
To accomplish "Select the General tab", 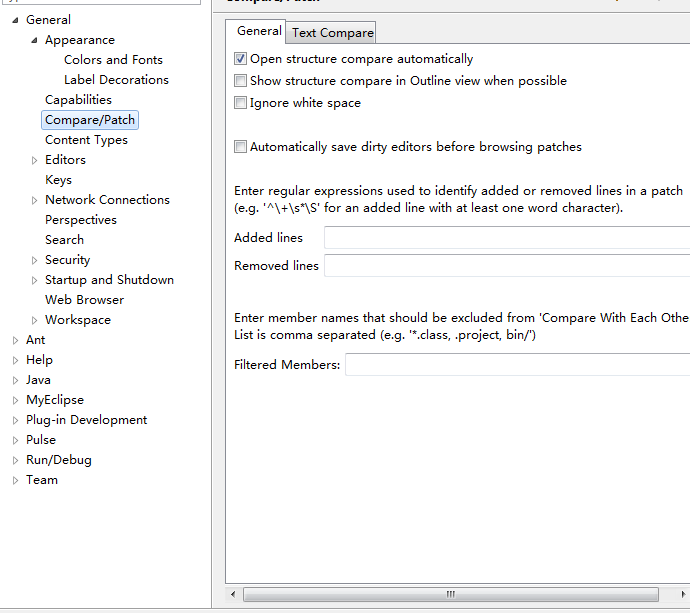I will click(x=258, y=32).
